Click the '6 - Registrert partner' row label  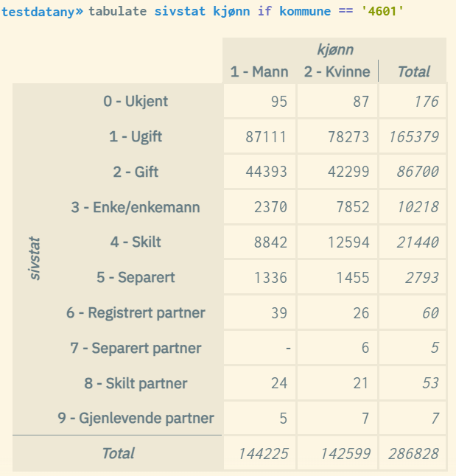[x=136, y=312]
